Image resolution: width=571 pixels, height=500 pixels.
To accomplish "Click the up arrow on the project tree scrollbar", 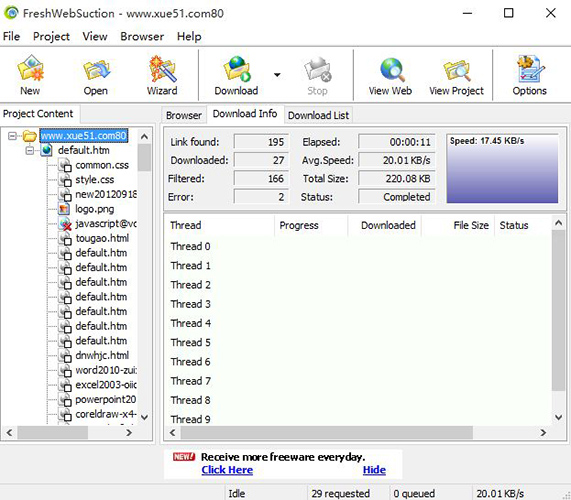I will tap(145, 137).
